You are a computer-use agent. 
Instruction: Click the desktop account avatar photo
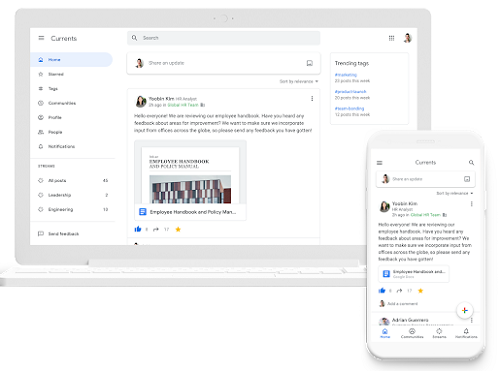407,38
